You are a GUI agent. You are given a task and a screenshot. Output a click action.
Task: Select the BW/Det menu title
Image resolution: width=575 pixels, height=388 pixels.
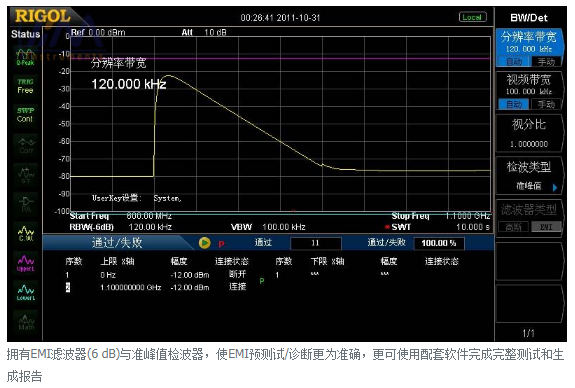529,18
